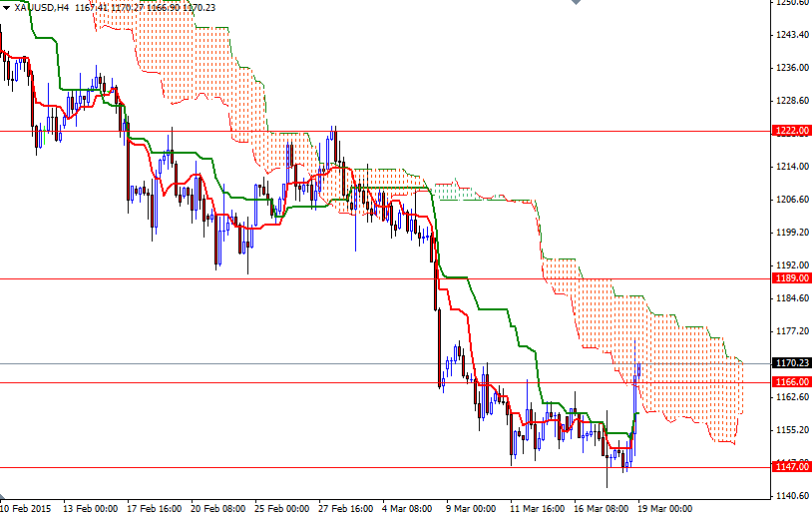Click the 1184.60 price scale label
Image resolution: width=812 pixels, height=515 pixels.
point(792,297)
